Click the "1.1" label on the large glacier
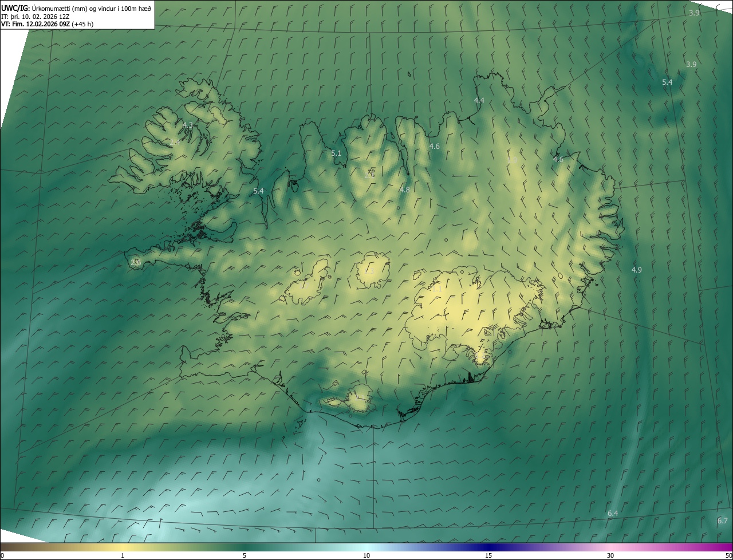Image resolution: width=733 pixels, height=560 pixels. [x=436, y=289]
